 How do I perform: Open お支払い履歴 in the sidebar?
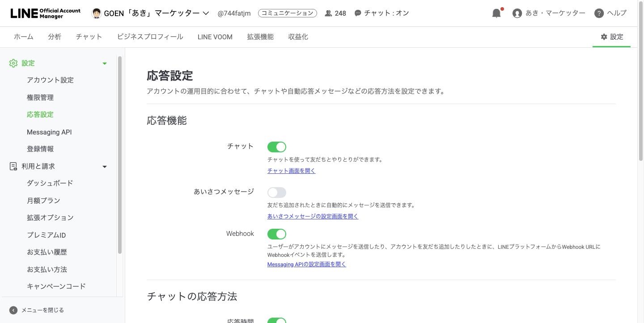pyautogui.click(x=47, y=252)
